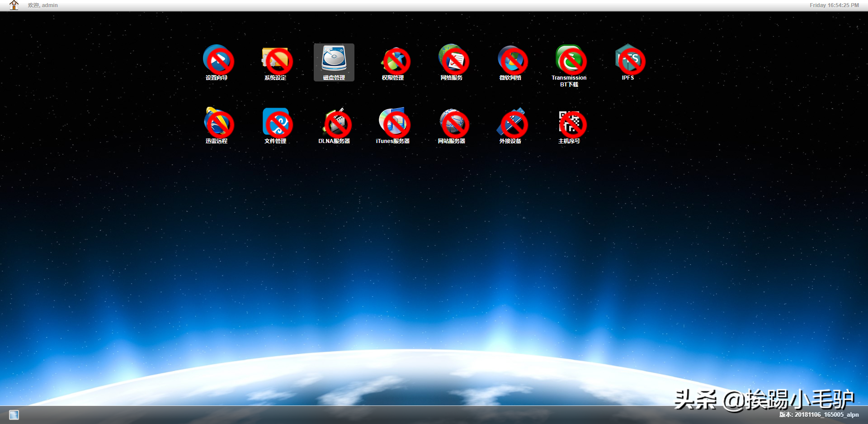
Task: Click the 欢迎, admin greeting text
Action: [x=43, y=5]
